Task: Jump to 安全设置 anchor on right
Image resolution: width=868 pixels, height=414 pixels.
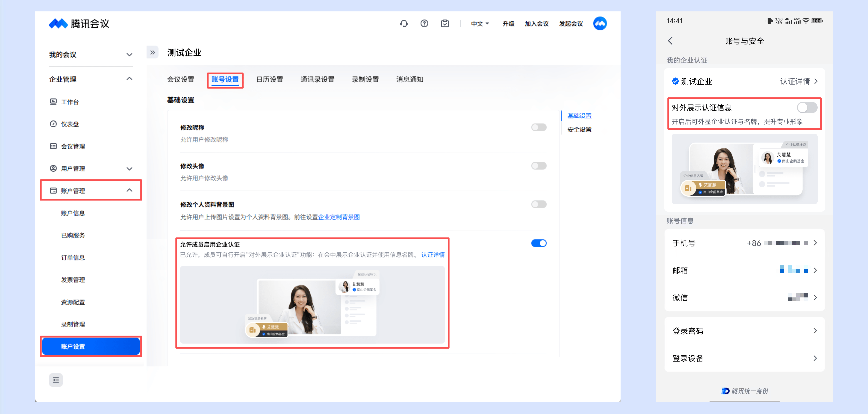Action: click(x=580, y=129)
